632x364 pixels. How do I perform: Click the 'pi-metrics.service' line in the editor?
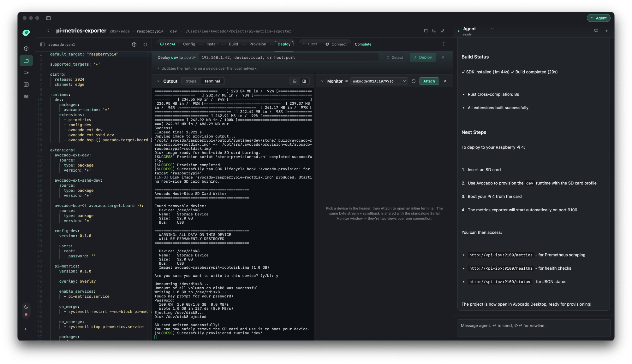89,296
